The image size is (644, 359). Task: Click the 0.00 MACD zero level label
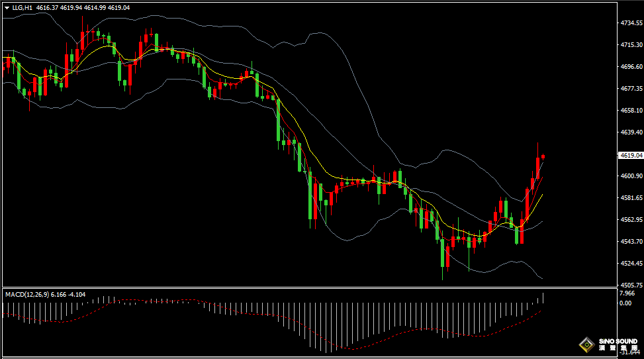[x=625, y=303]
